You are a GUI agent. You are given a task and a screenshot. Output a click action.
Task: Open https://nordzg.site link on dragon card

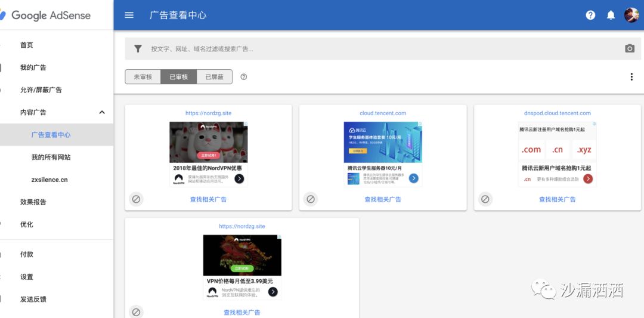242,226
